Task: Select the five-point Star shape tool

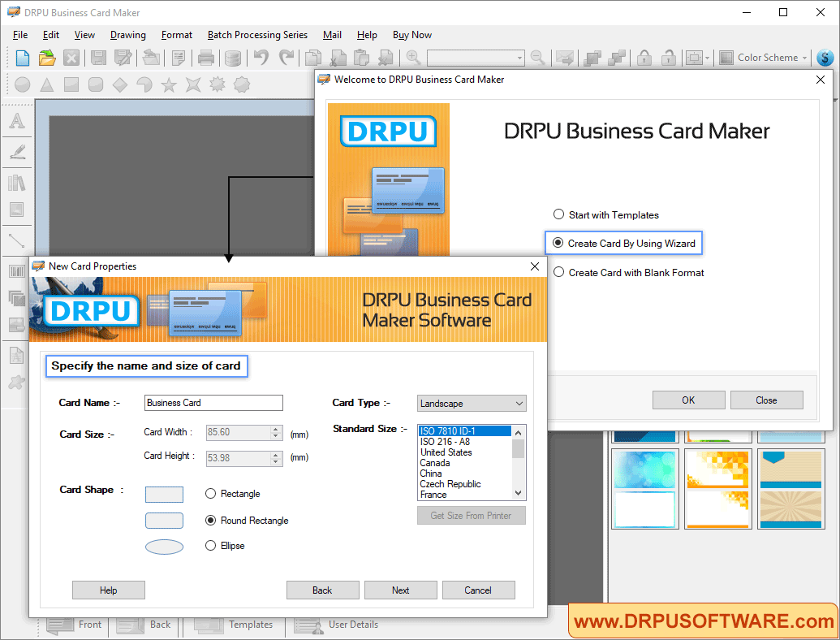Action: click(x=169, y=84)
